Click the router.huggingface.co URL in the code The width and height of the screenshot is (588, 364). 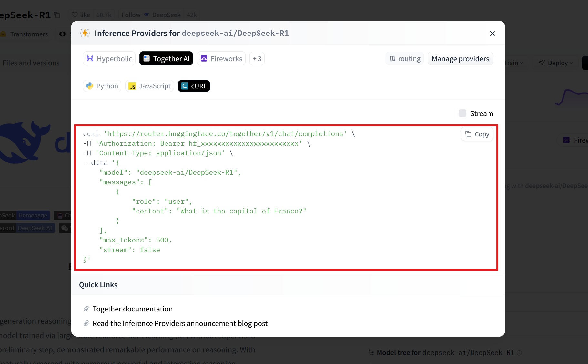coord(225,134)
